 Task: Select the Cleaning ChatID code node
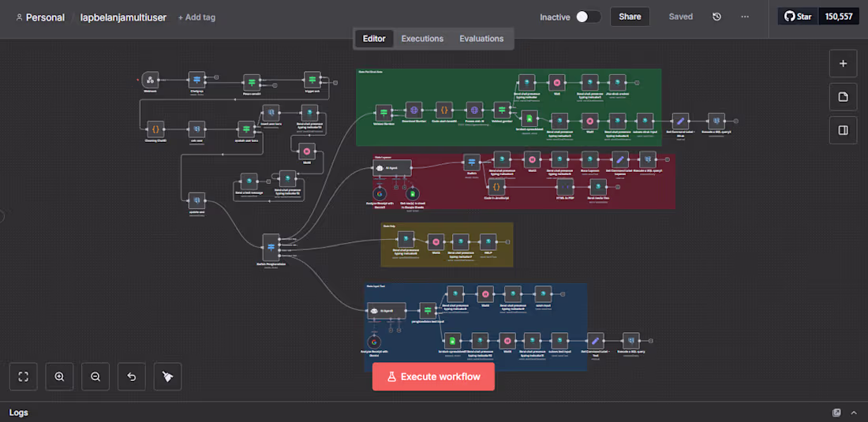point(155,129)
